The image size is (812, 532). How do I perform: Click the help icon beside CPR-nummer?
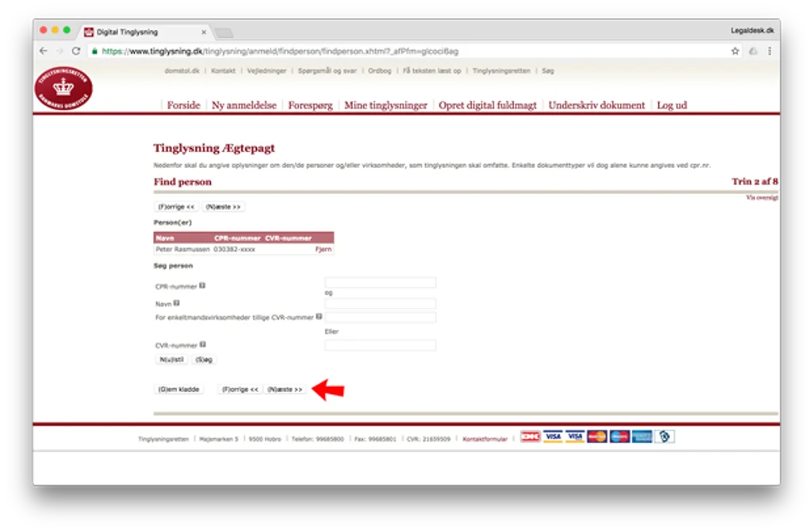pyautogui.click(x=202, y=285)
